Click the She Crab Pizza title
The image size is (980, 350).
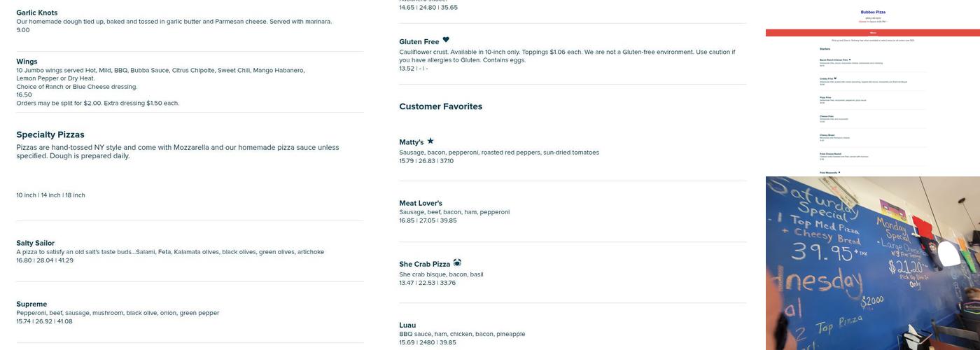(424, 264)
